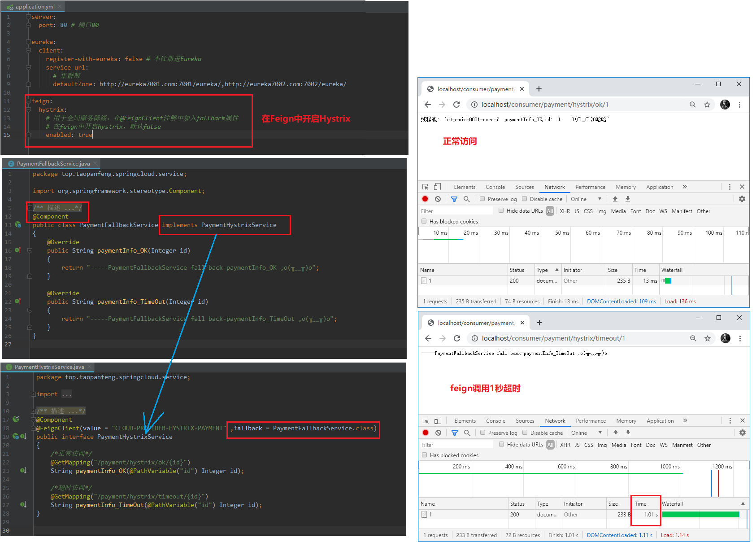
Task: Click filter funnel icon in top DevTools
Action: pyautogui.click(x=454, y=199)
